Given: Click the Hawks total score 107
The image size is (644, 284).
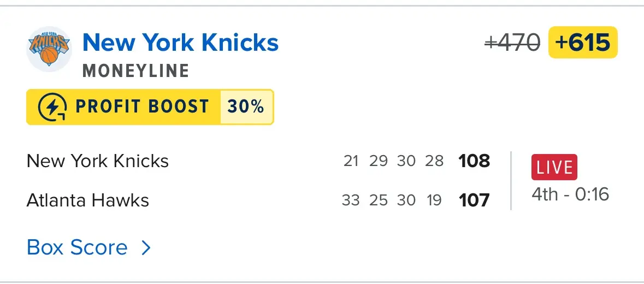Looking at the screenshot, I should (474, 200).
